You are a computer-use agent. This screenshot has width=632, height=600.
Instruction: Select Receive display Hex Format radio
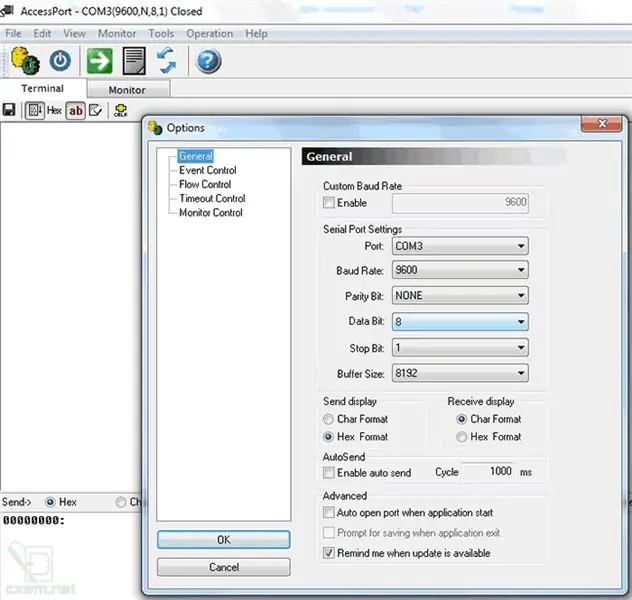462,436
